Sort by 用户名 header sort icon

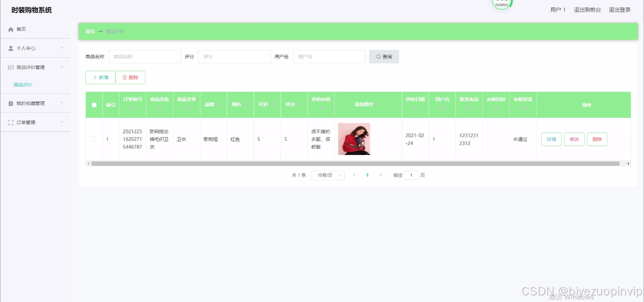point(442,109)
